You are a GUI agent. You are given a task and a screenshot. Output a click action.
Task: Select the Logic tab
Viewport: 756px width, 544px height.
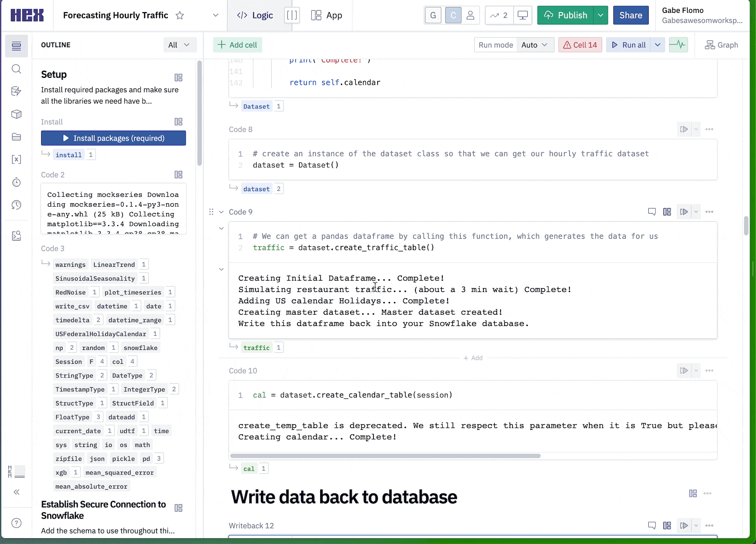(255, 15)
